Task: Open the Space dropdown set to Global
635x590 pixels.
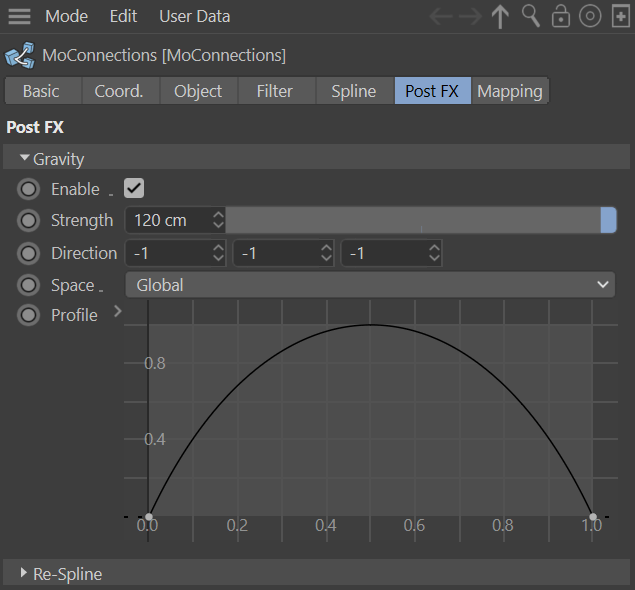Action: tap(371, 285)
